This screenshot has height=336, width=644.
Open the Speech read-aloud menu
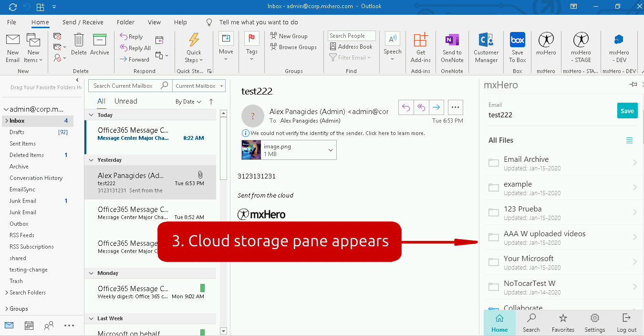393,47
